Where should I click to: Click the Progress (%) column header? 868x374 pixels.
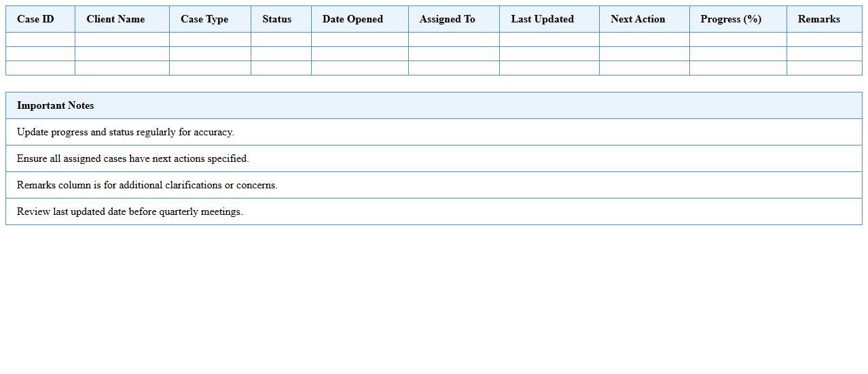click(x=738, y=19)
